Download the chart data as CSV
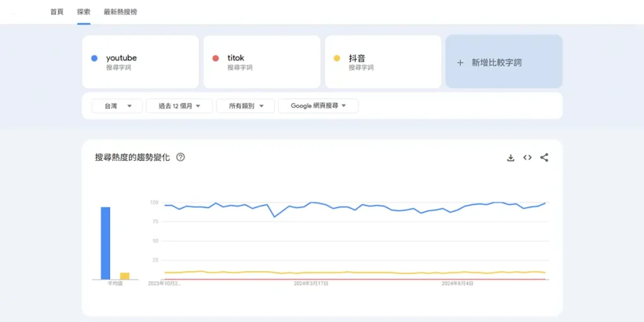Screen dimensions: 644x322 pyautogui.click(x=511, y=158)
